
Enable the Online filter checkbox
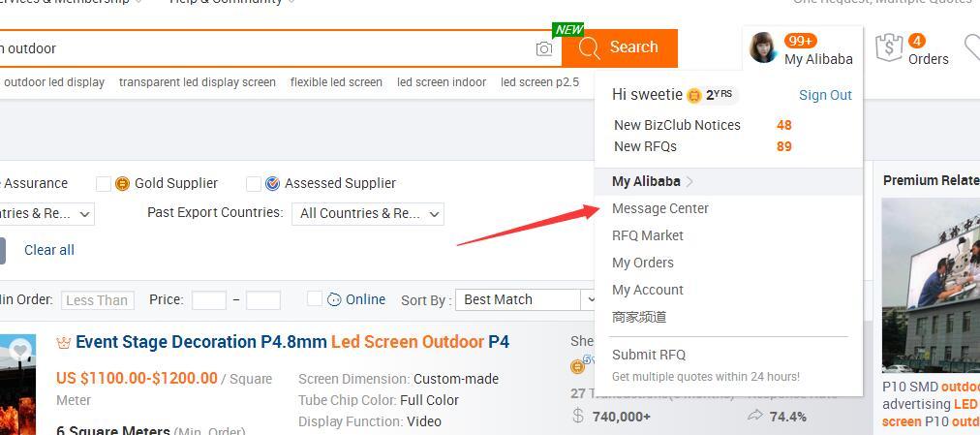pyautogui.click(x=315, y=298)
